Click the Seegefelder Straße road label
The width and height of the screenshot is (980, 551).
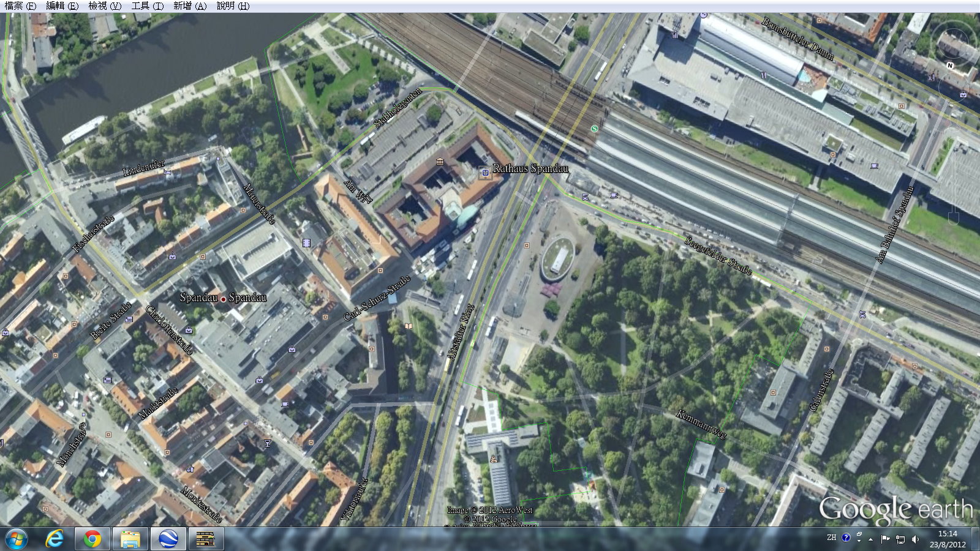point(718,256)
